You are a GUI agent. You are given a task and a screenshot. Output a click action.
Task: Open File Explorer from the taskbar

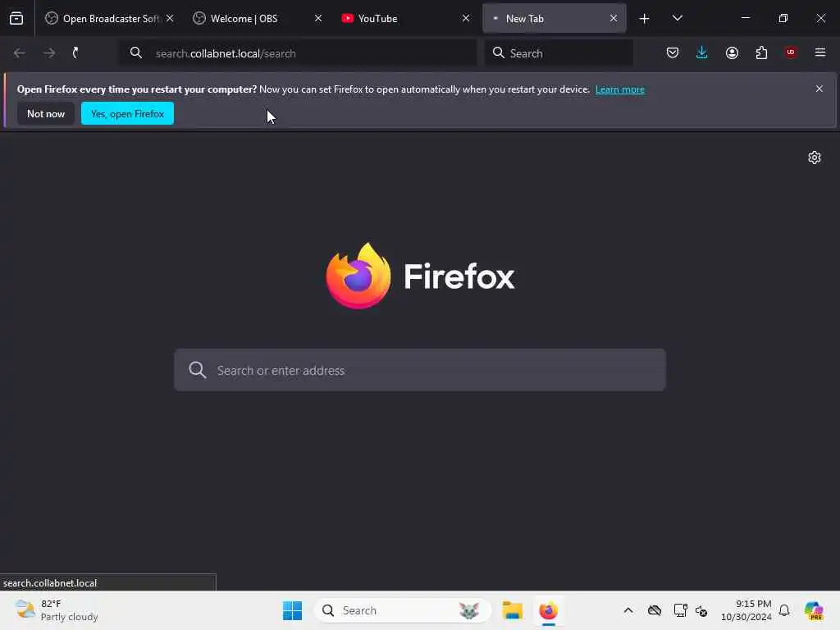[512, 610]
